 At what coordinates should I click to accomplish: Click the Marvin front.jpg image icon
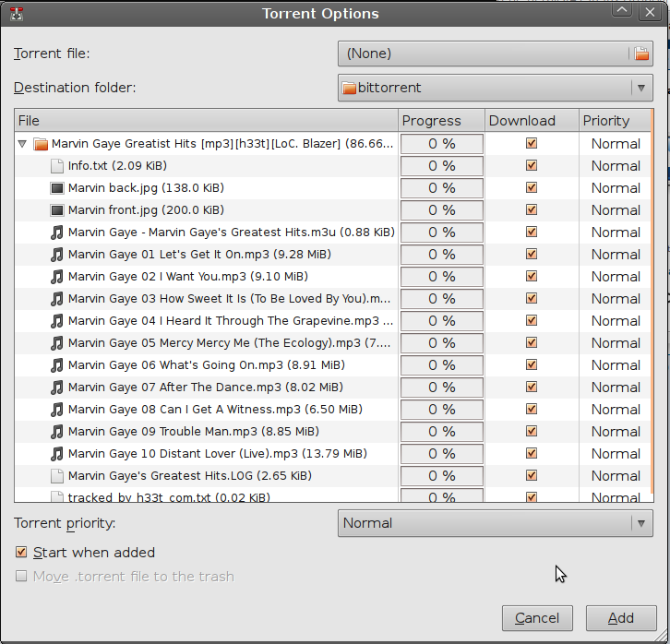pos(57,210)
